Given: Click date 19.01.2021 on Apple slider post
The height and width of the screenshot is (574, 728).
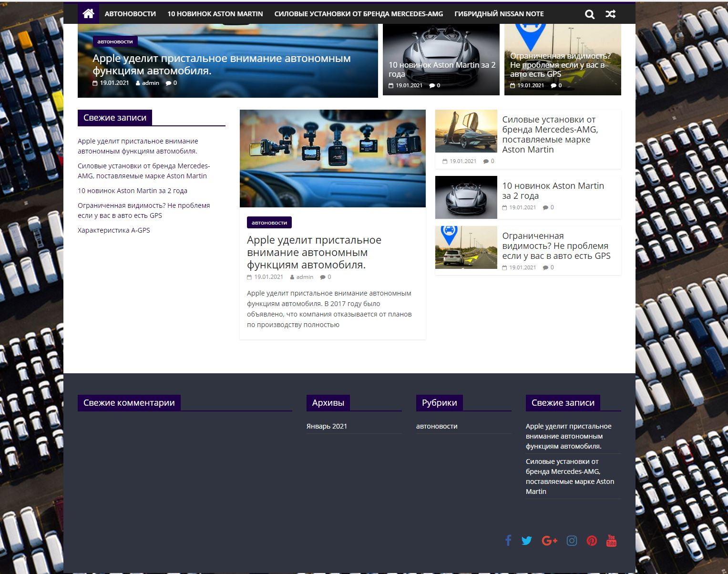Looking at the screenshot, I should click(114, 83).
